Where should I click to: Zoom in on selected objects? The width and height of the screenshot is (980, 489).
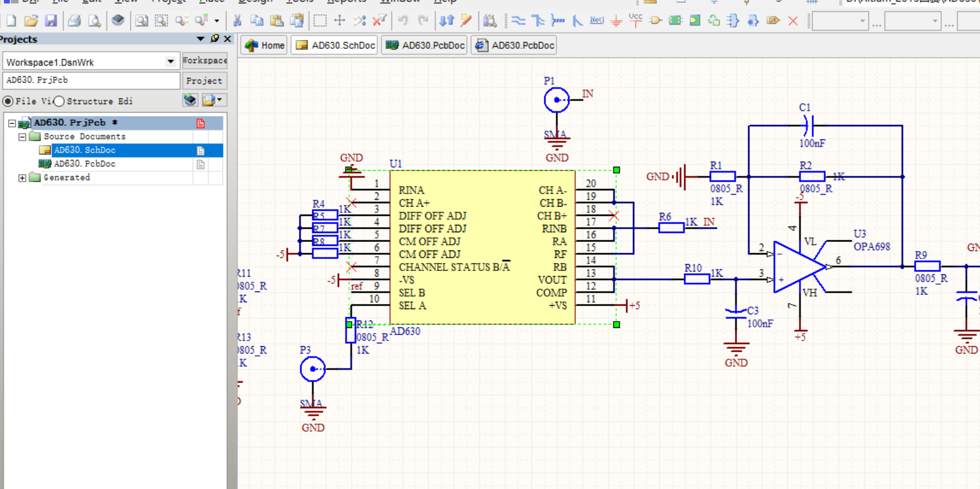pos(181,21)
